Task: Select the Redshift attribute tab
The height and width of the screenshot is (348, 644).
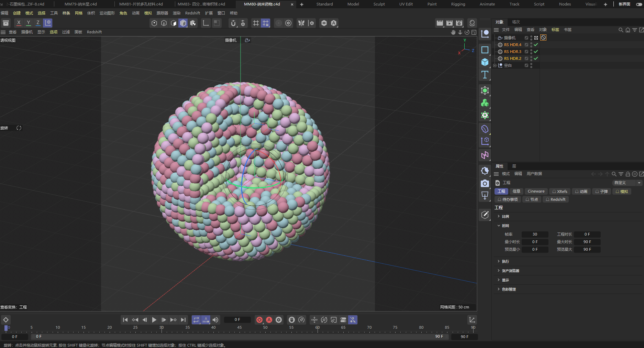Action: click(555, 199)
